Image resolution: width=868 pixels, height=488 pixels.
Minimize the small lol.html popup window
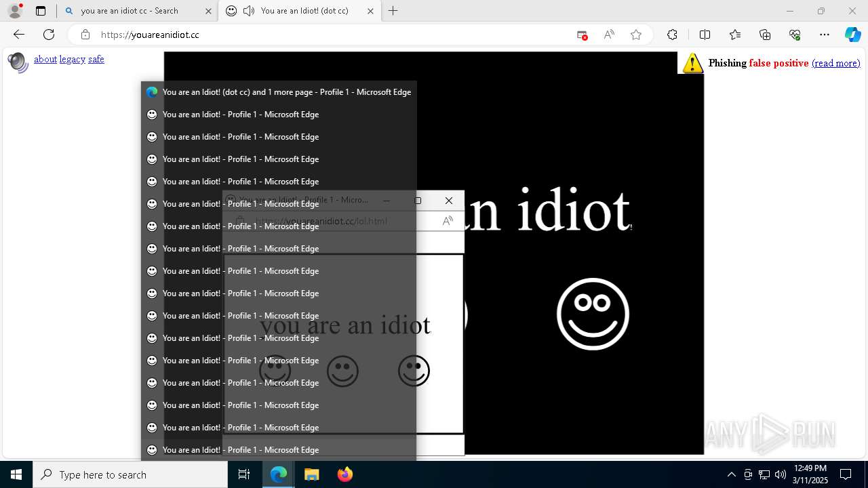387,200
